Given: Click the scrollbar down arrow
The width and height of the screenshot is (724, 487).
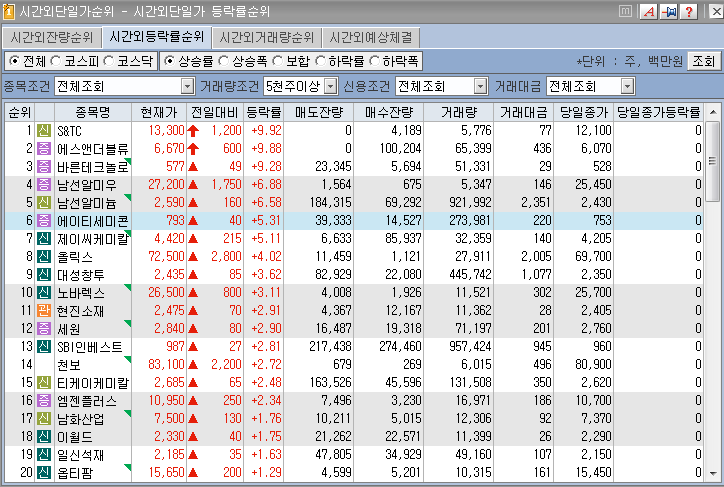Looking at the screenshot, I should pos(713,474).
